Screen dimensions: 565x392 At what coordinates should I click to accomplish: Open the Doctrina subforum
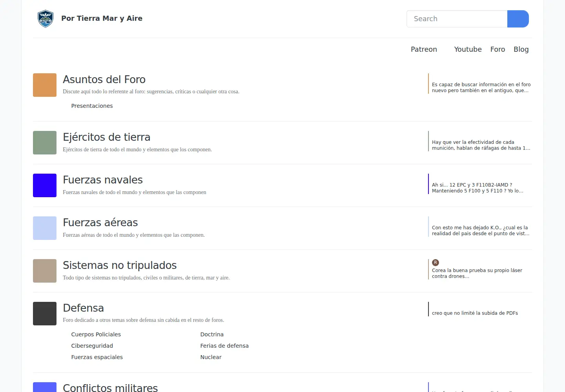pyautogui.click(x=212, y=334)
